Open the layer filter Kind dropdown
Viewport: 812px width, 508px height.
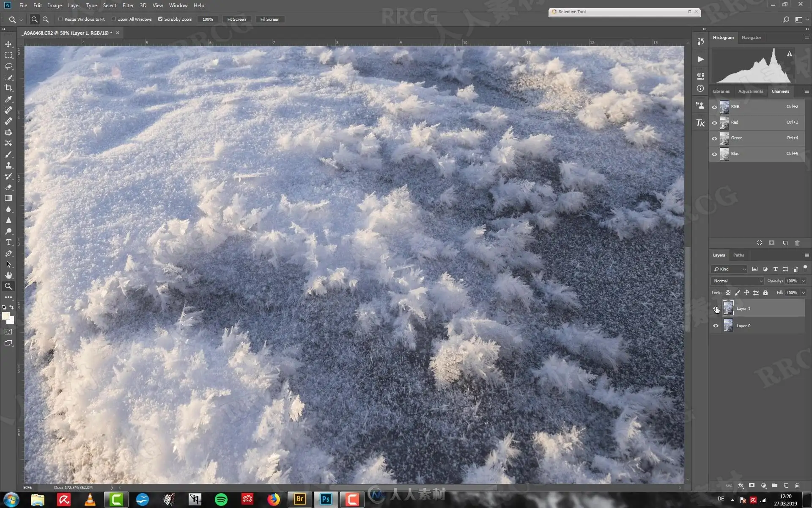click(730, 269)
